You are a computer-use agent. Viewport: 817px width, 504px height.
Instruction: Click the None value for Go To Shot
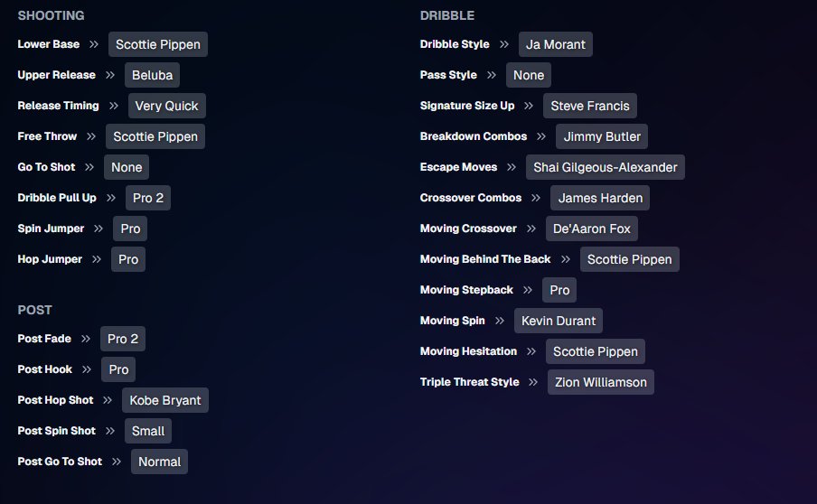tap(127, 167)
